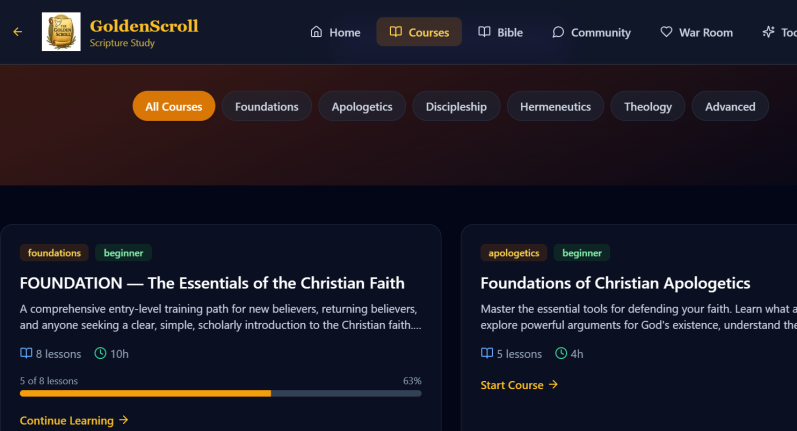Open the Courses navigation tab

pyautogui.click(x=419, y=32)
